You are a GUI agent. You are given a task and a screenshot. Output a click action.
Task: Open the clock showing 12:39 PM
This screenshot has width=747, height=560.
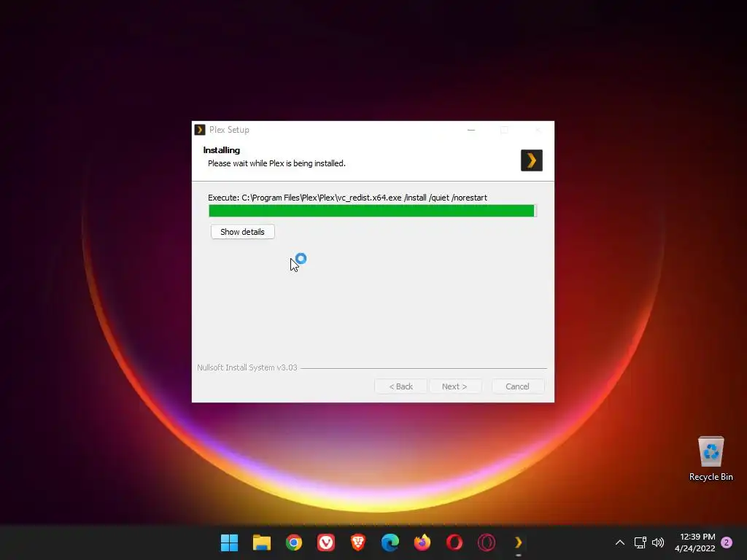[x=695, y=542]
